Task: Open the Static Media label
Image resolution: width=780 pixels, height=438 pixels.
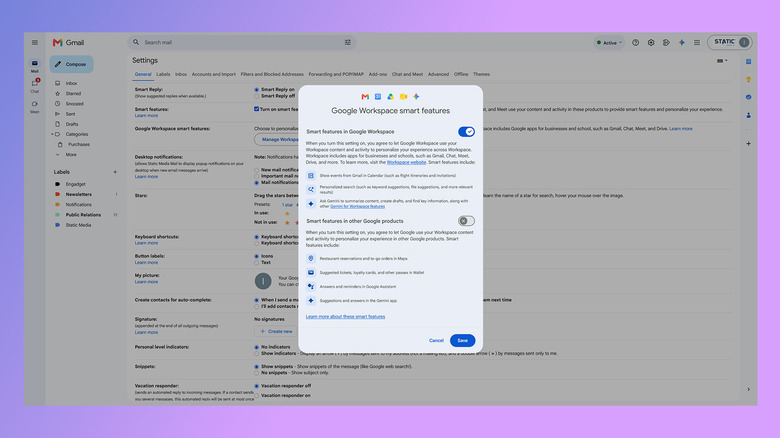Action: coord(78,225)
